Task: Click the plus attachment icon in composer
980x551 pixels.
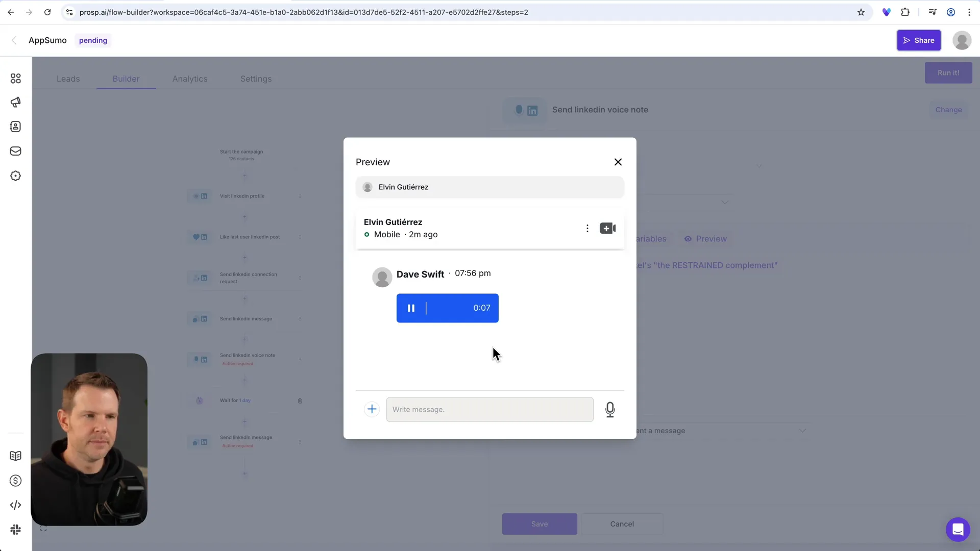Action: tap(372, 409)
